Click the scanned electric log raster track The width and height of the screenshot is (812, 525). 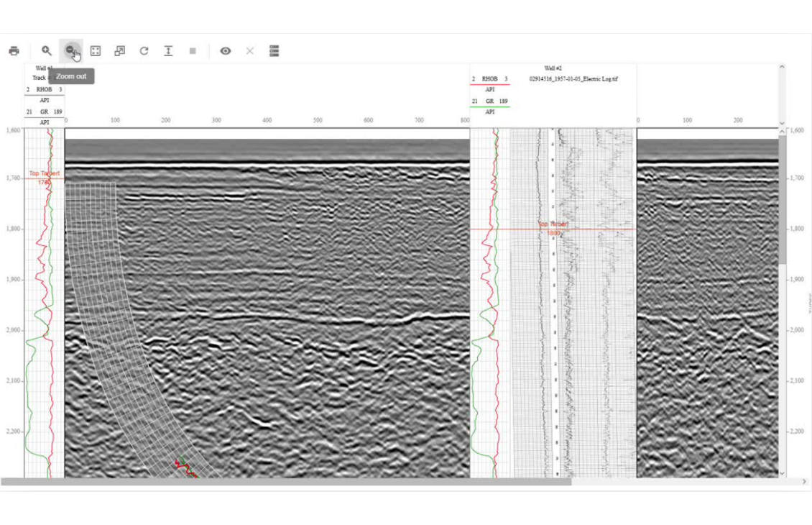pos(573,303)
